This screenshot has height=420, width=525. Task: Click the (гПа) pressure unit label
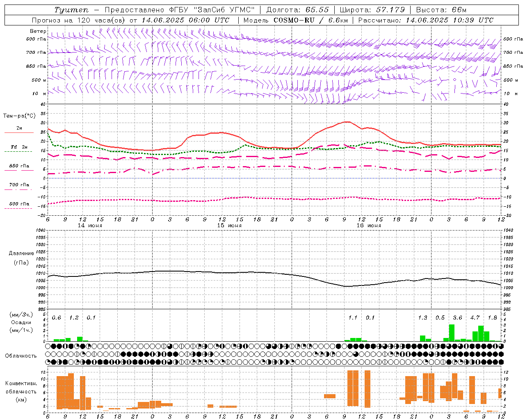coord(21,263)
